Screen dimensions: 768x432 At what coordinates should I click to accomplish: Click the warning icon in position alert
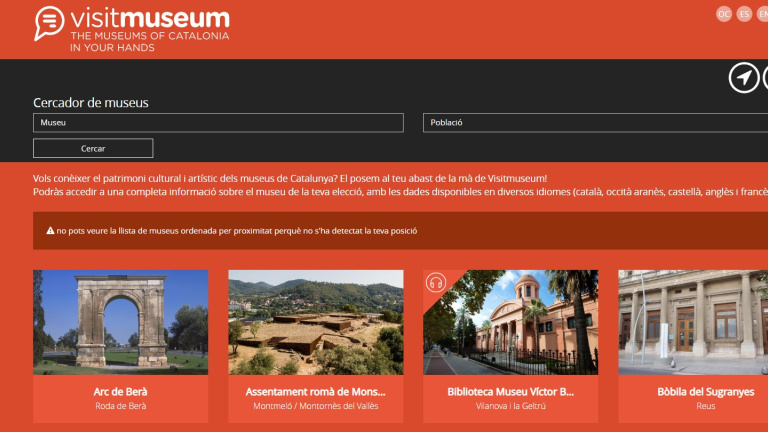click(50, 231)
